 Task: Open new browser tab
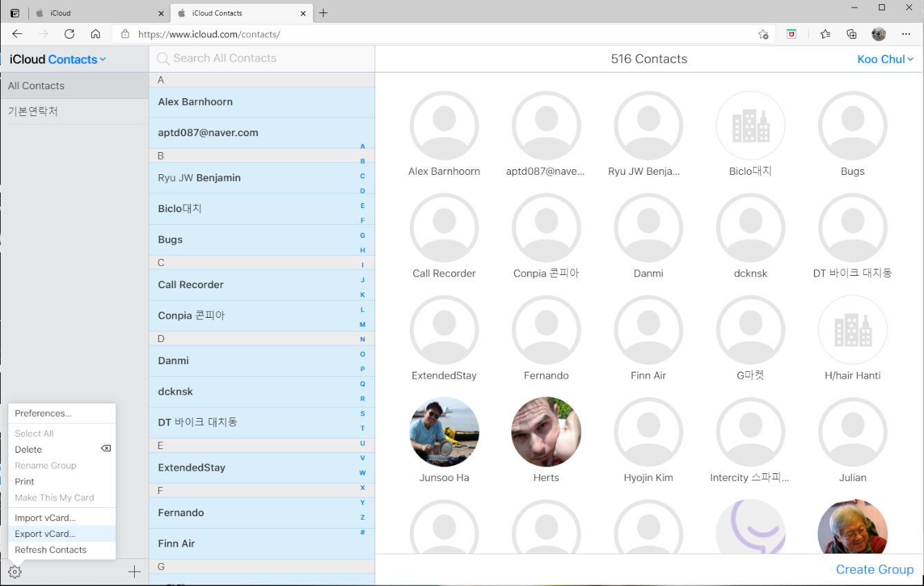point(323,12)
